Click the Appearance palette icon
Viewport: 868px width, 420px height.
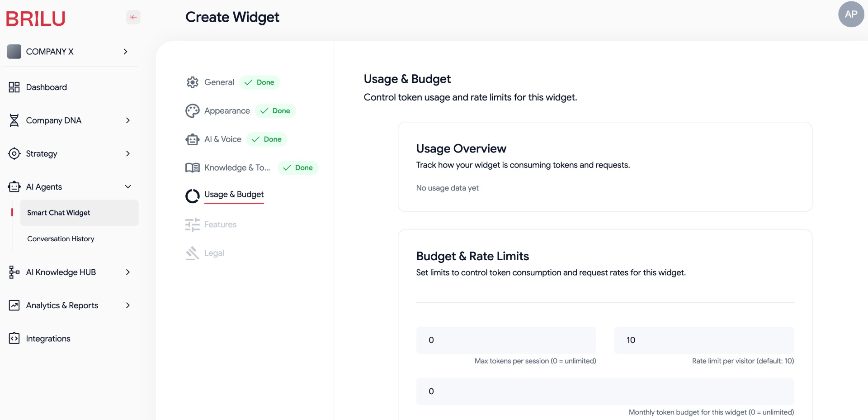193,111
